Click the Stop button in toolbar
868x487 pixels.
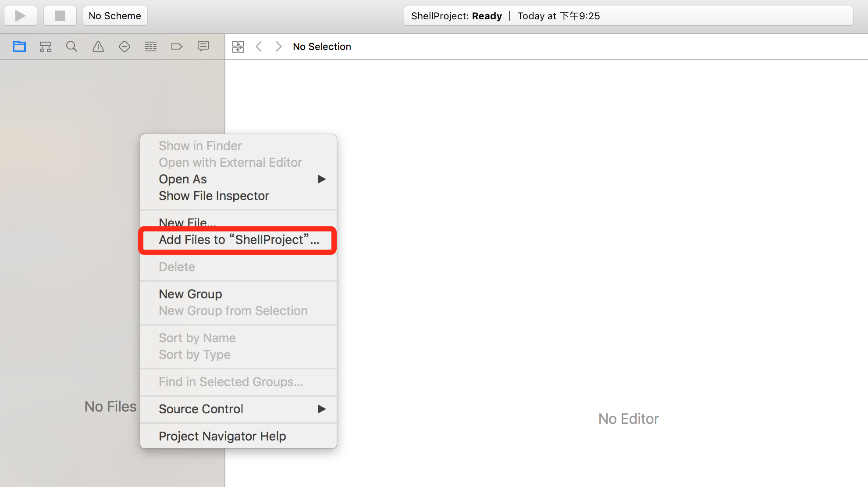(x=60, y=15)
